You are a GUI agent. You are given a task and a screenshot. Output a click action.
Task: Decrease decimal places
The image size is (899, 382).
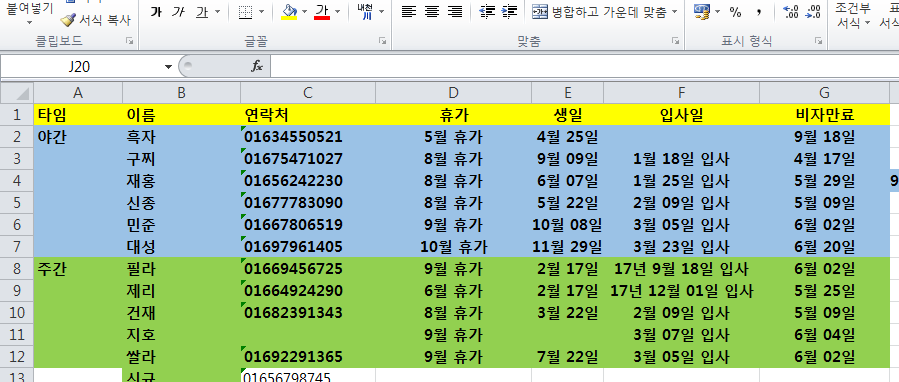coord(812,11)
